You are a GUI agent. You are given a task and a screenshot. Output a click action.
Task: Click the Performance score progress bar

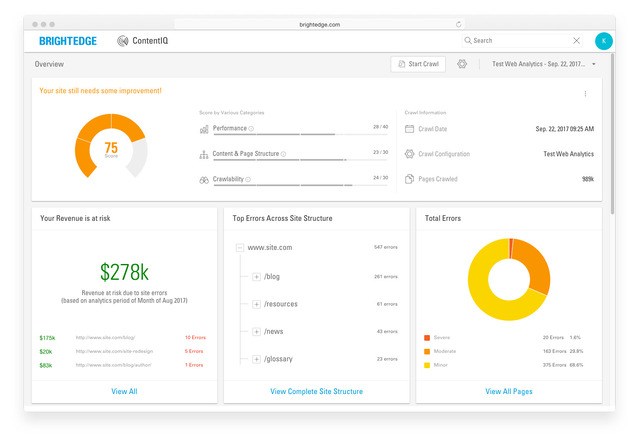click(300, 134)
